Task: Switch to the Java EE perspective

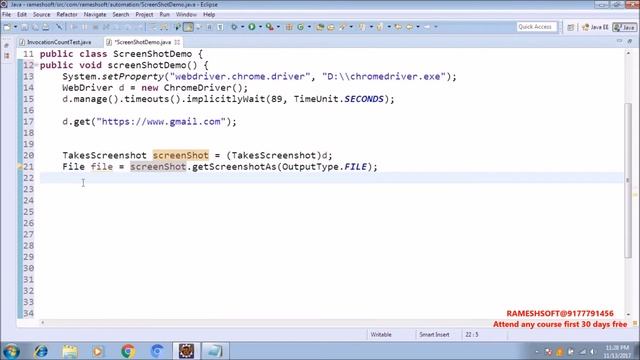Action: click(595, 27)
